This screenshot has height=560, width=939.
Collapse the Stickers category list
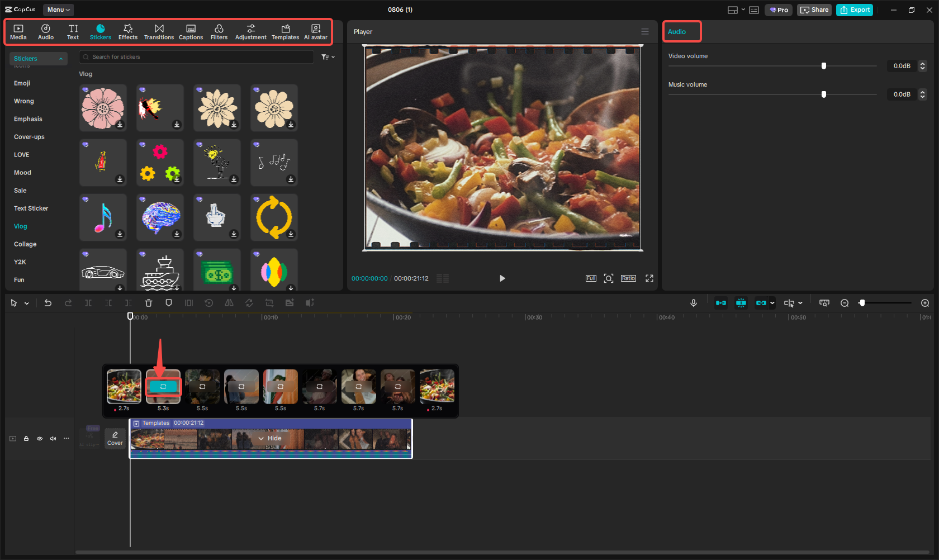point(61,58)
